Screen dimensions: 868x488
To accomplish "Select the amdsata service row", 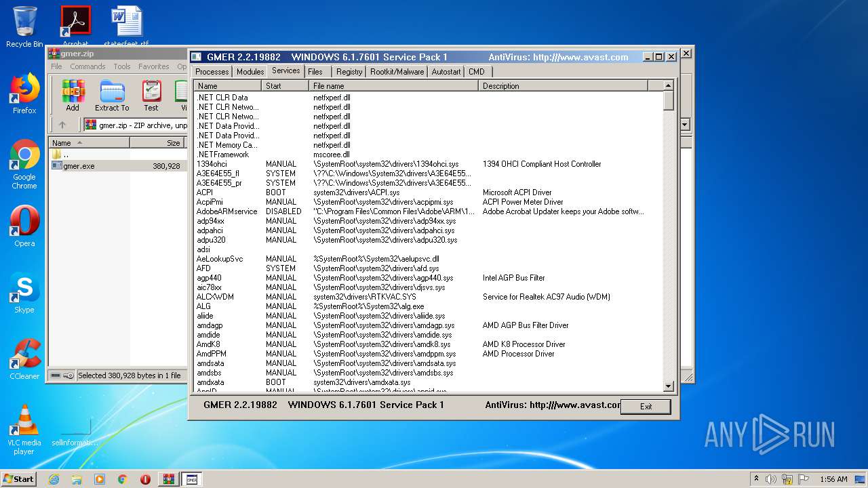I will [x=428, y=363].
